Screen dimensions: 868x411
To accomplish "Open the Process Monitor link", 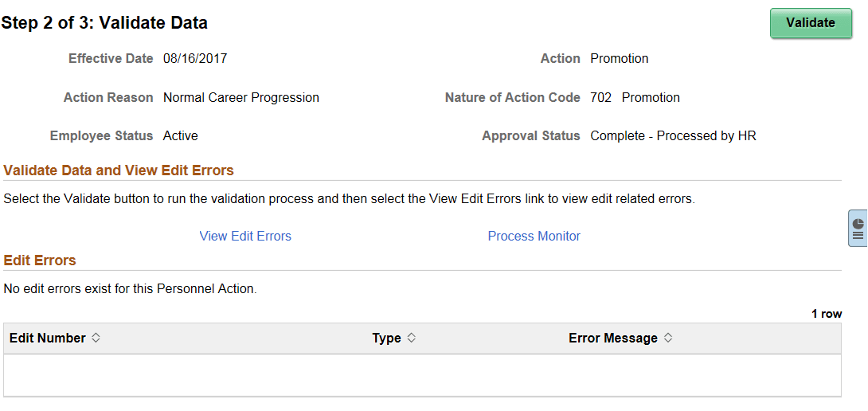I will tap(534, 237).
